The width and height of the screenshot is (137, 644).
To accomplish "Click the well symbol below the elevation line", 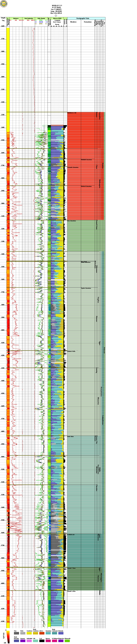I will point(56,15).
